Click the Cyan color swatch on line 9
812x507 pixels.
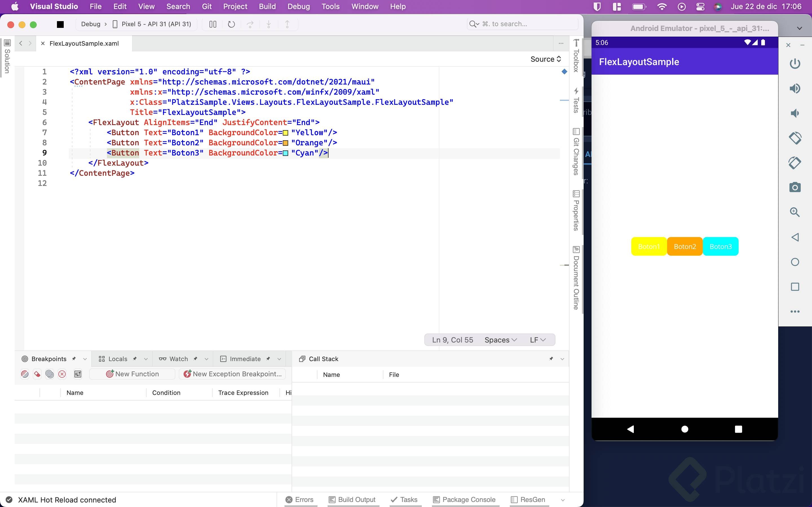pos(286,153)
